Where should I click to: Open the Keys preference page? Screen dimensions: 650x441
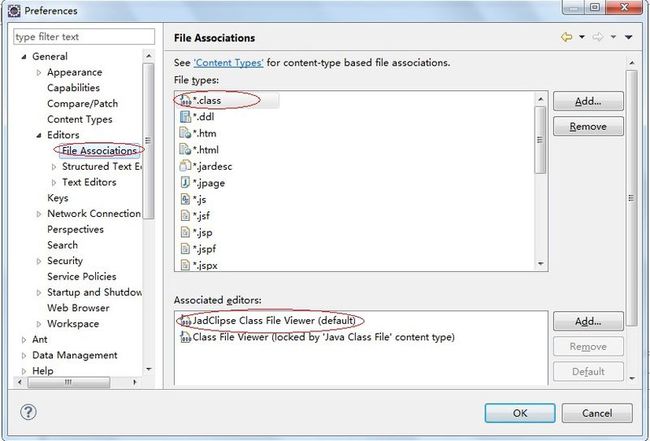tap(58, 198)
